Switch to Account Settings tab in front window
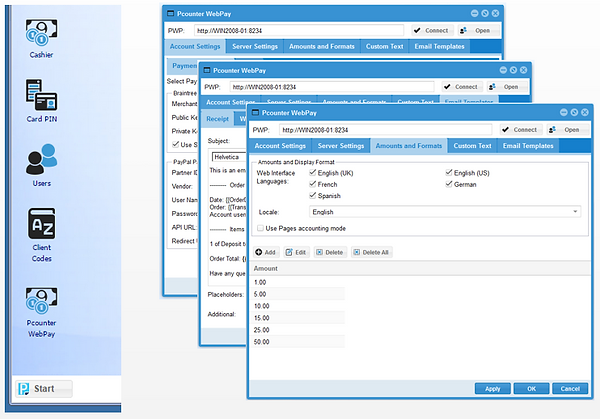 [x=280, y=146]
